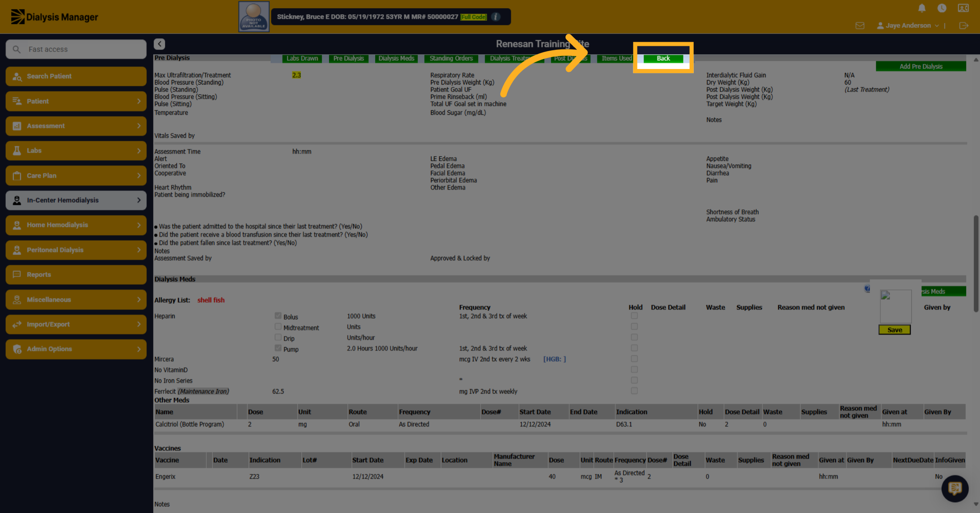This screenshot has height=513, width=980.
Task: Click the HGB lab value link
Action: click(x=554, y=359)
